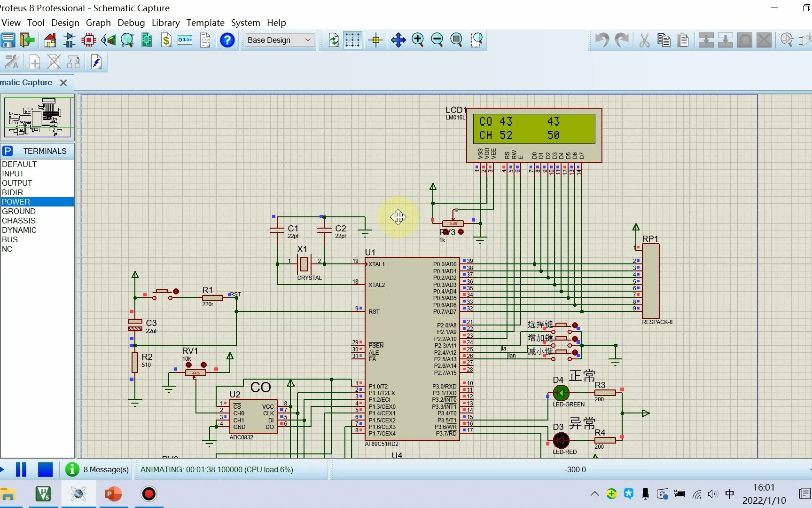The height and width of the screenshot is (508, 812).
Task: Open the Design menu
Action: pos(65,23)
